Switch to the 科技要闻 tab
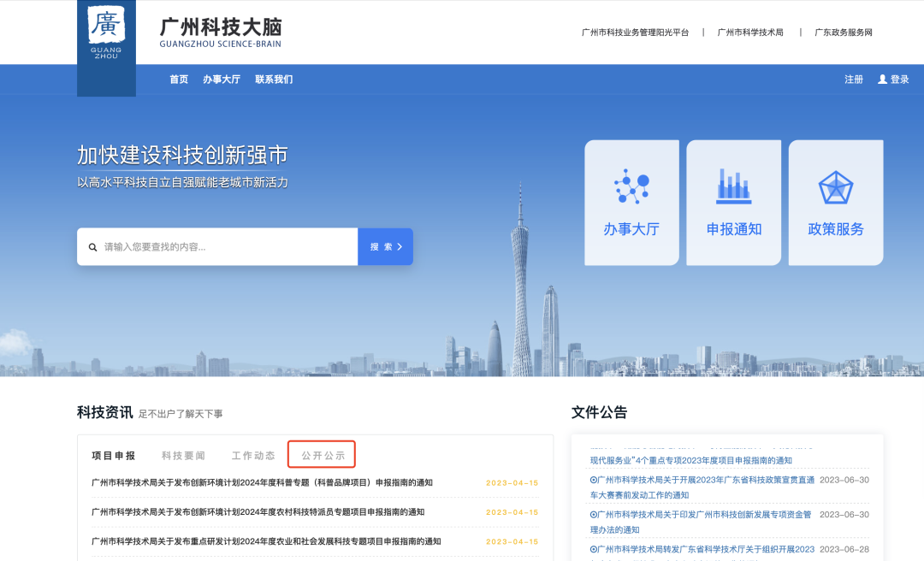The width and height of the screenshot is (924, 561). [183, 456]
